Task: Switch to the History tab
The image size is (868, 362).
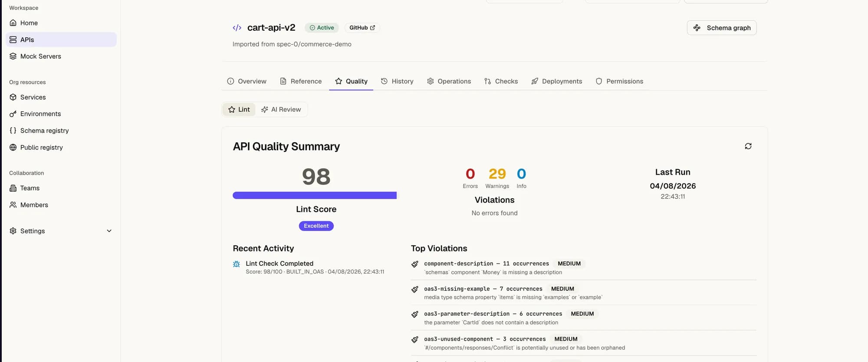Action: point(397,82)
